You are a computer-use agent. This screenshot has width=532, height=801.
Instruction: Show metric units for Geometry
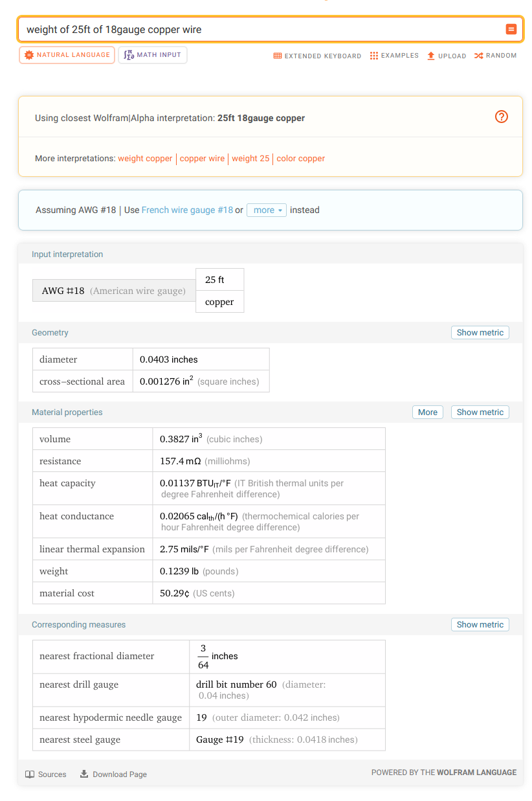coord(480,332)
